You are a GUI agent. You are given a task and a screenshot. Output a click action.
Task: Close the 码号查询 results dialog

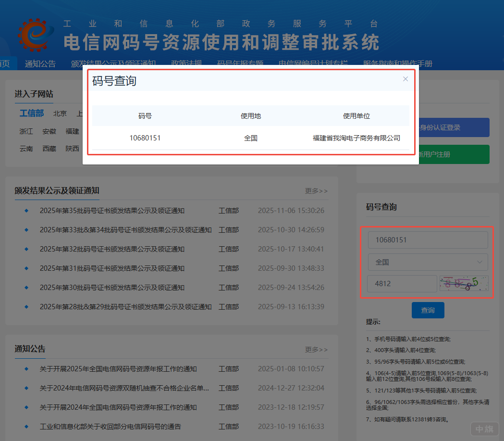click(x=405, y=79)
